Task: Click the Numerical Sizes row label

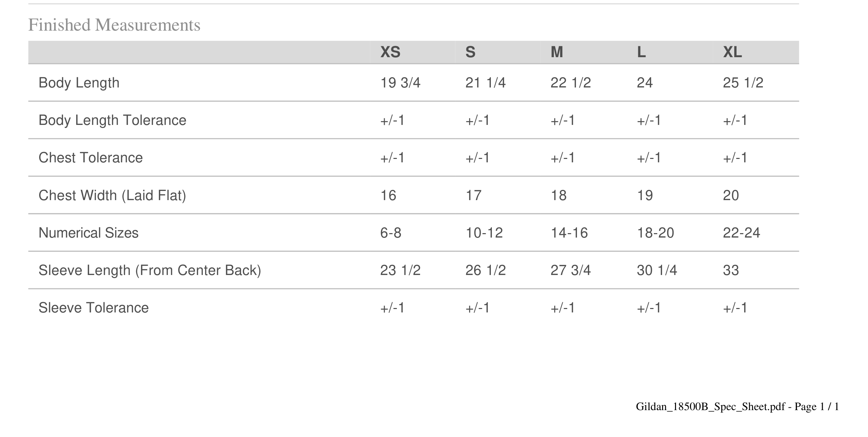Action: click(x=89, y=233)
